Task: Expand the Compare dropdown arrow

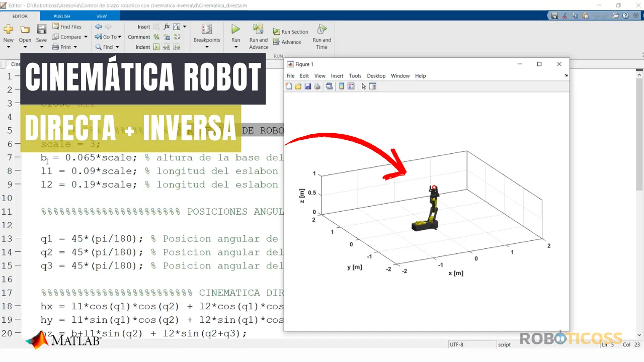Action: coord(86,37)
